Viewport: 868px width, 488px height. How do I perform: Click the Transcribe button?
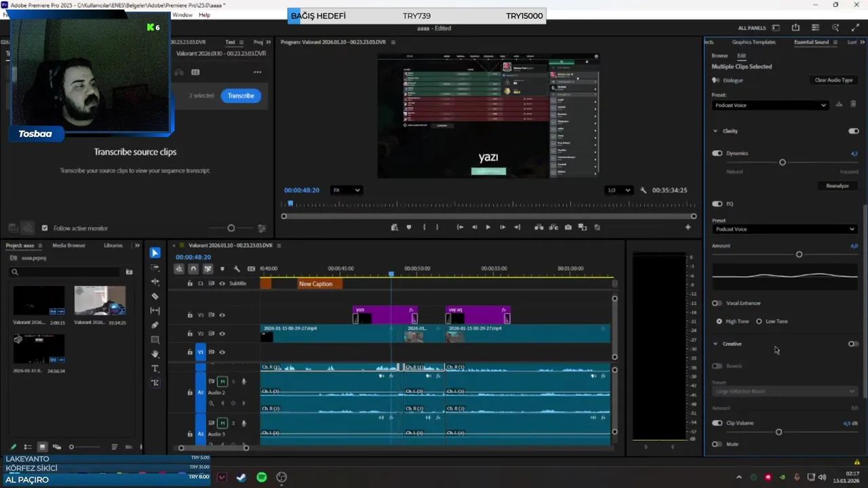241,96
